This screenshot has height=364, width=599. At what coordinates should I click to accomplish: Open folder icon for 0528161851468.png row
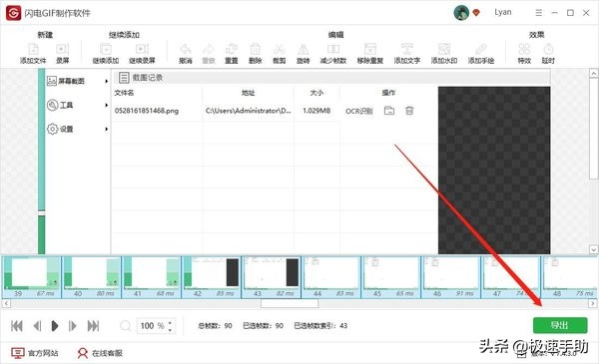(x=389, y=111)
